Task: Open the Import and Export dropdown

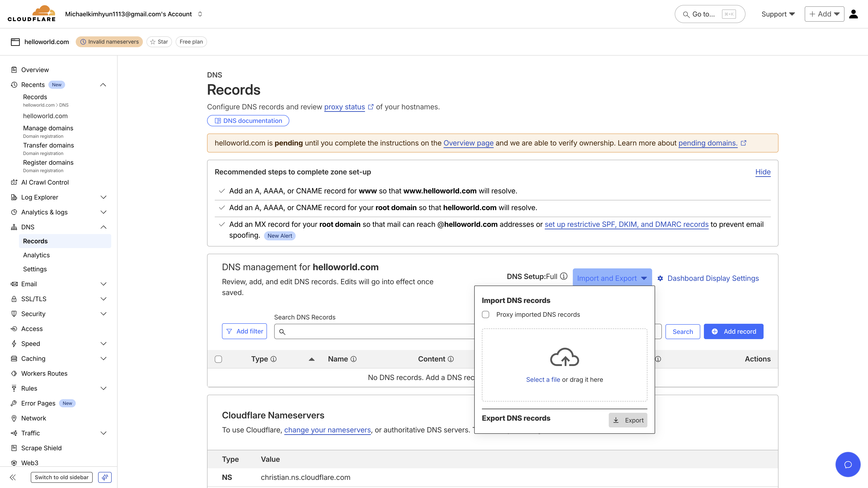Action: 612,278
